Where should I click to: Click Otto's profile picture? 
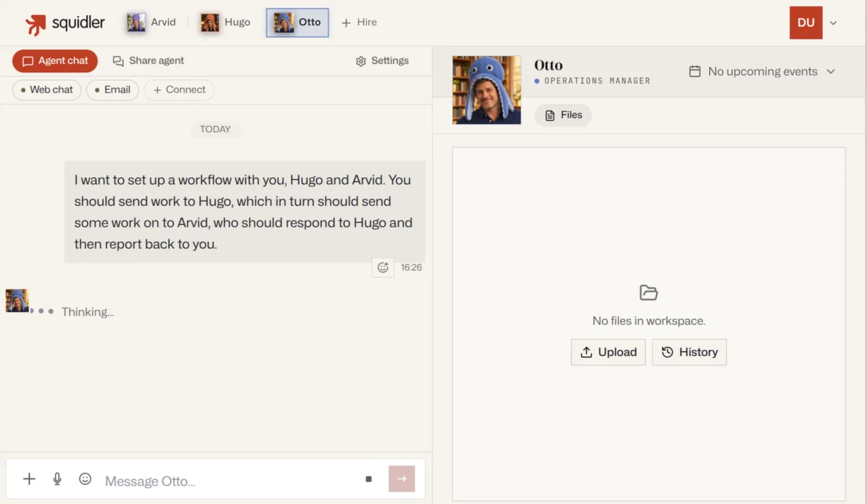487,90
